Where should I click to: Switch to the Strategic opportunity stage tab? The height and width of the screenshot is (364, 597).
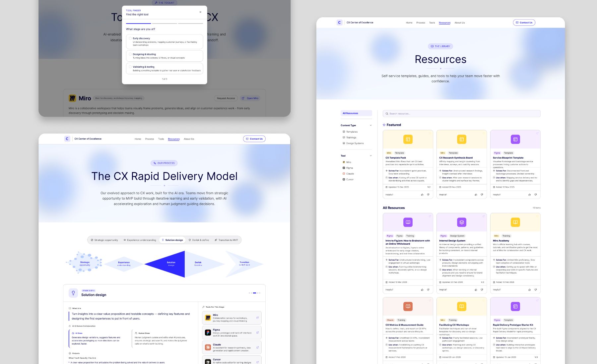[x=104, y=240]
